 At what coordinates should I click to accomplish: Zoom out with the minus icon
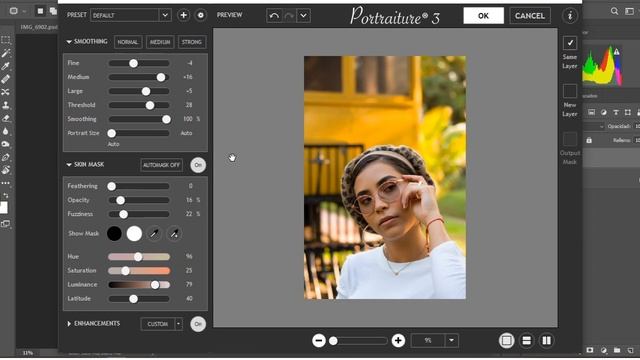coord(319,340)
